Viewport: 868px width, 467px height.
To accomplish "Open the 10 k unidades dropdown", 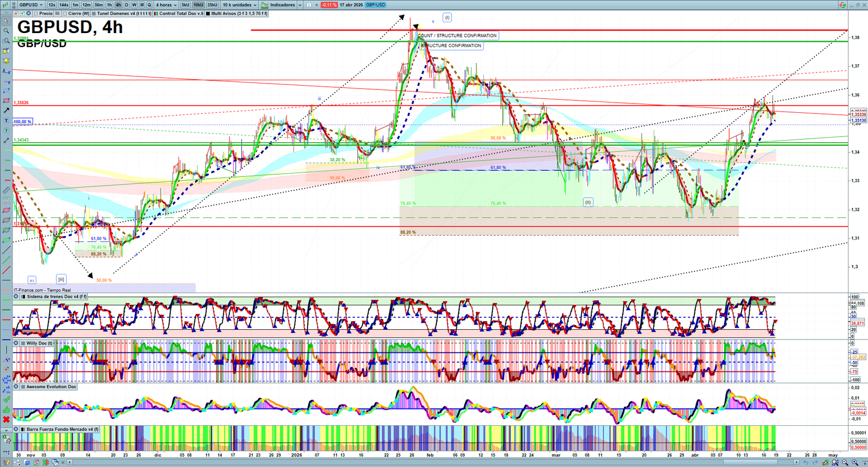I will click(239, 5).
